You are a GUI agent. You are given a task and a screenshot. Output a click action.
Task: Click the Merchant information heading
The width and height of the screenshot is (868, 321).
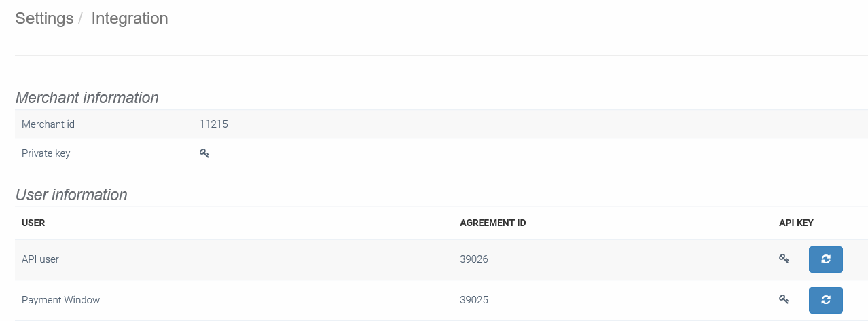[87, 98]
